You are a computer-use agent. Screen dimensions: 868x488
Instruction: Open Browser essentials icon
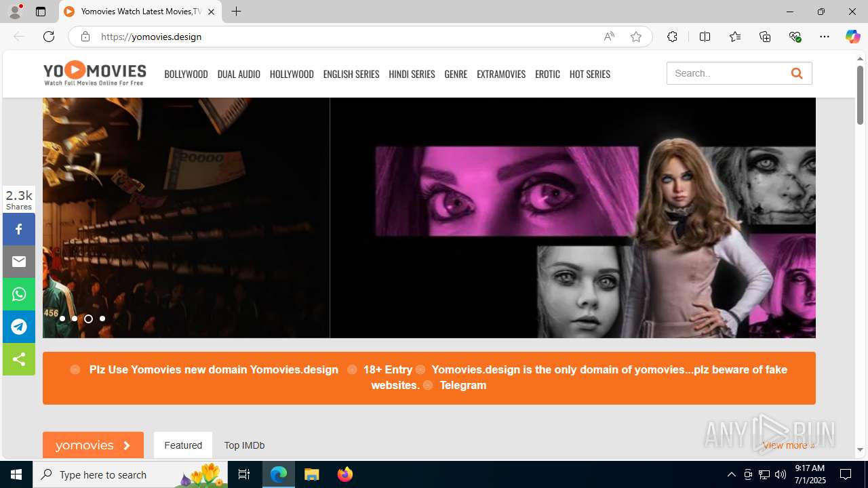(795, 37)
